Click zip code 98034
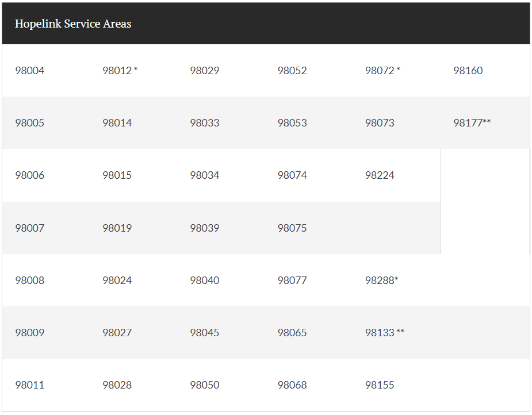The height and width of the screenshot is (415, 532). pyautogui.click(x=205, y=175)
